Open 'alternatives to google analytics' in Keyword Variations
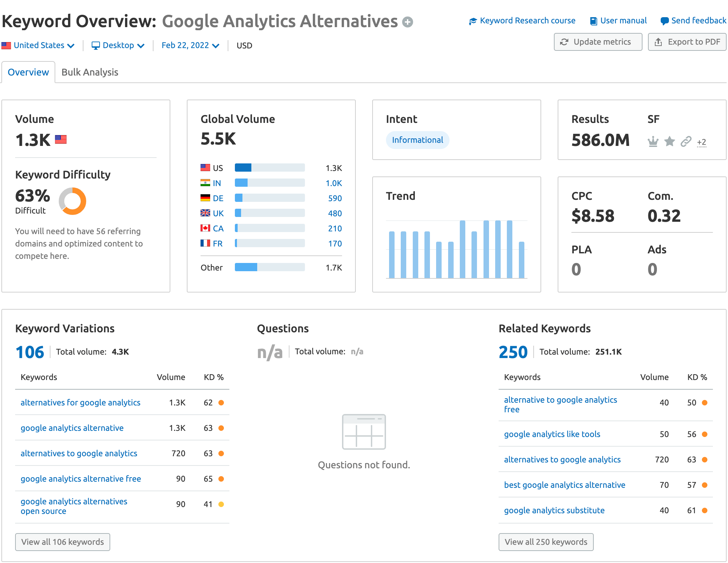Image resolution: width=728 pixels, height=563 pixels. click(x=79, y=453)
